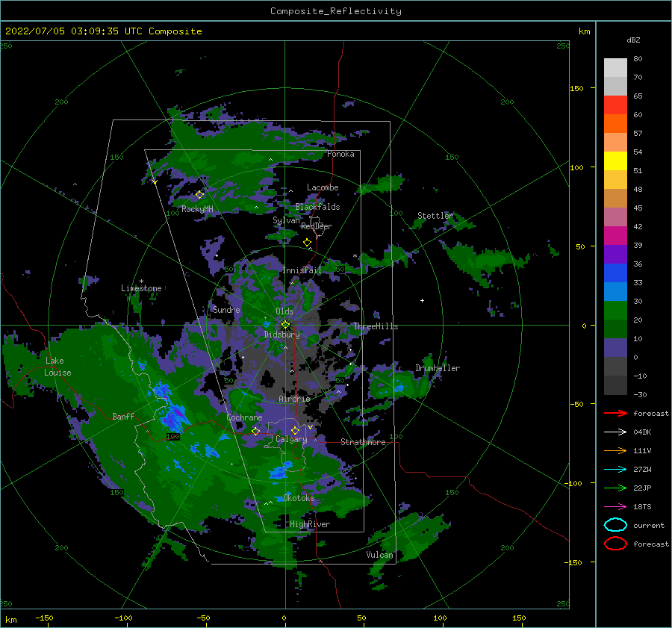Click the yellow diamond marker near RockyMH
Viewport: 672px width, 628px height.
[x=199, y=195]
